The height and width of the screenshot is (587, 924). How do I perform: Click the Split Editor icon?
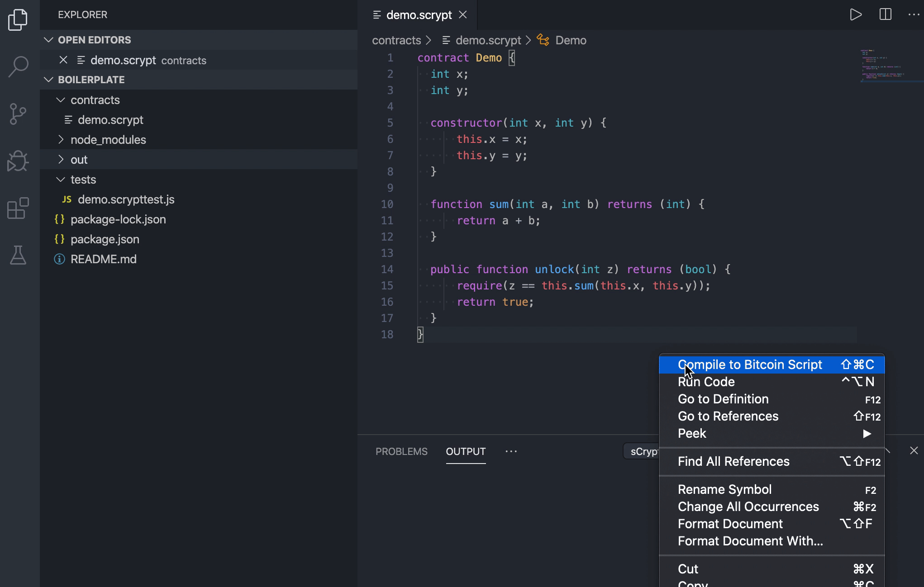tap(885, 14)
